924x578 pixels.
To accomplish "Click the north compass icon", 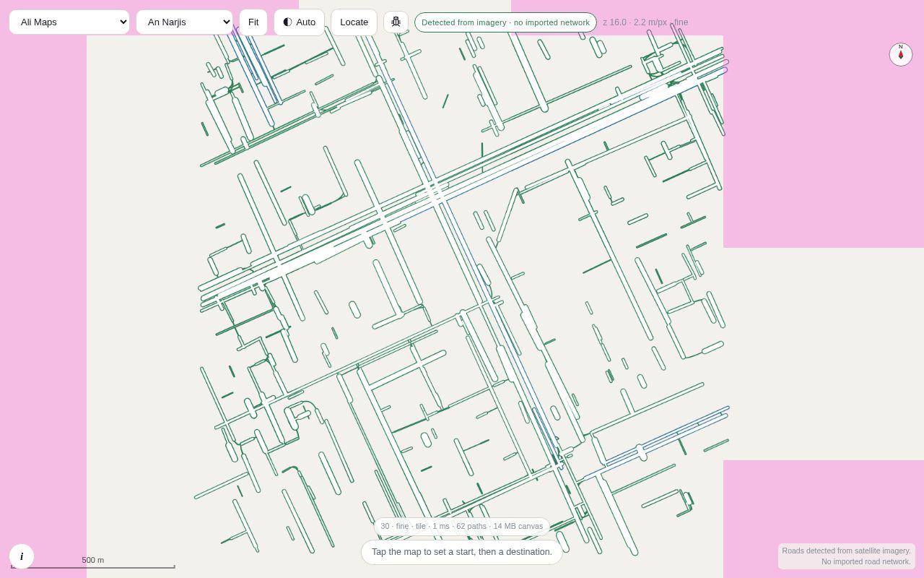I will [x=901, y=54].
